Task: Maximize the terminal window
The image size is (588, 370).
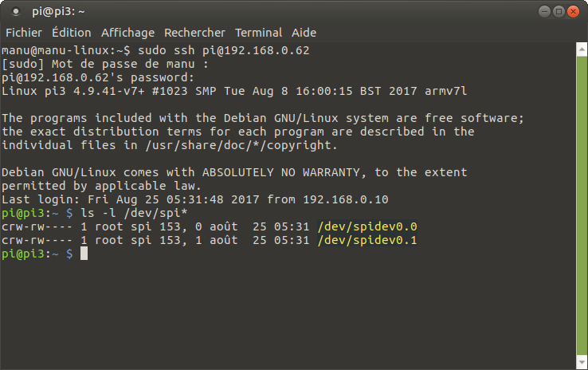Action: click(x=558, y=11)
